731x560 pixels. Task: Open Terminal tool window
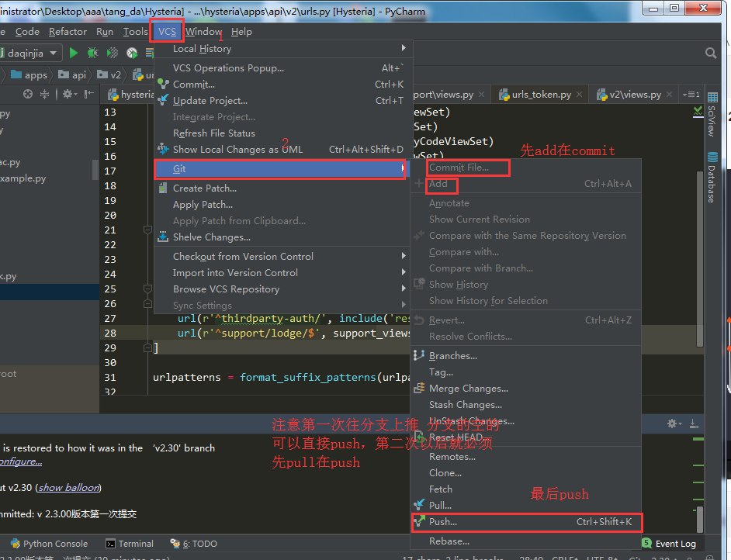pos(130,544)
